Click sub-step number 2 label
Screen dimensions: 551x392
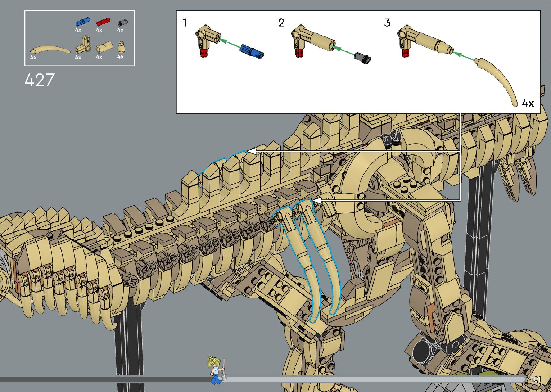(281, 23)
